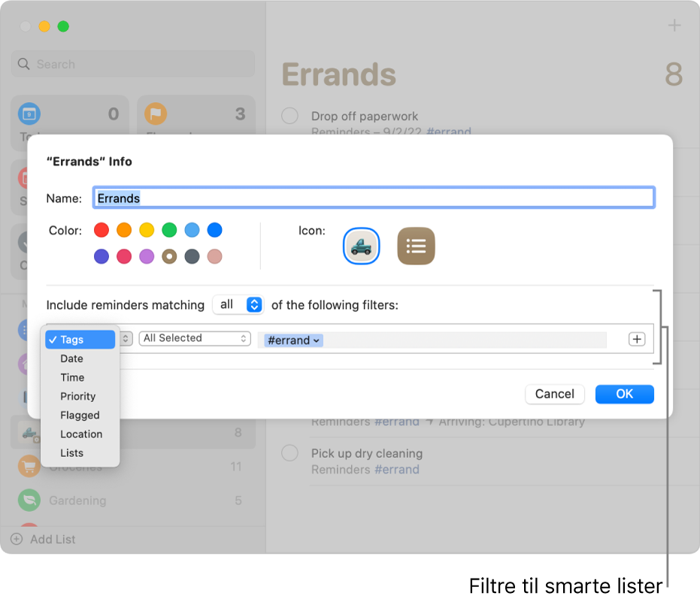
Task: Select the truck emoji icon
Action: coord(362,246)
